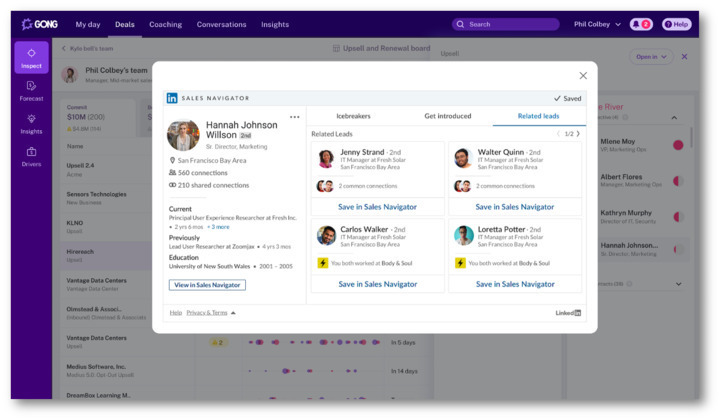Viewport: 720px width, 420px height.
Task: Click the LinkedIn footer logo
Action: [568, 313]
